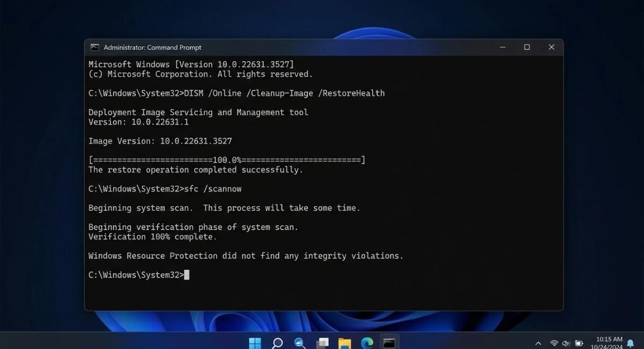Open the Task View icon on taskbar

pos(323,343)
